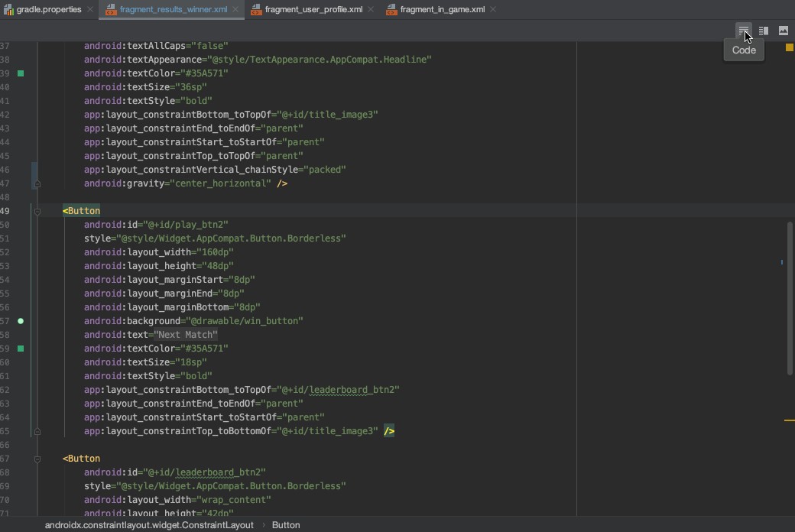The height and width of the screenshot is (532, 795).
Task: Close the fragment_user_profile.xml tab
Action: (x=371, y=10)
